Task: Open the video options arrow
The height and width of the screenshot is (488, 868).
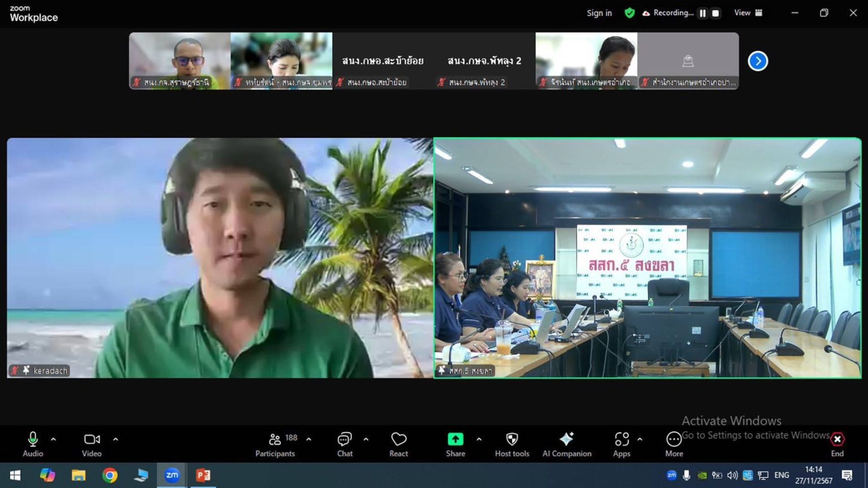Action: pos(115,439)
